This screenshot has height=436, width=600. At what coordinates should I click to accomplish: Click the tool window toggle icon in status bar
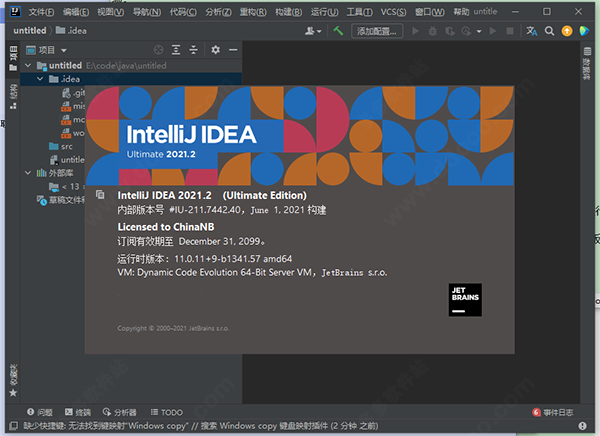(x=13, y=426)
